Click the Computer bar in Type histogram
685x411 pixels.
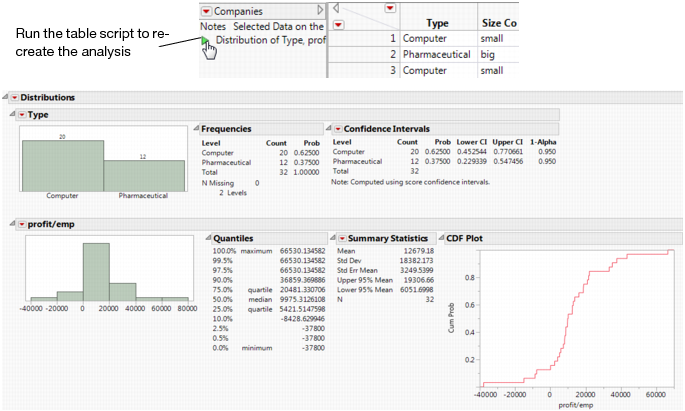pyautogui.click(x=62, y=165)
